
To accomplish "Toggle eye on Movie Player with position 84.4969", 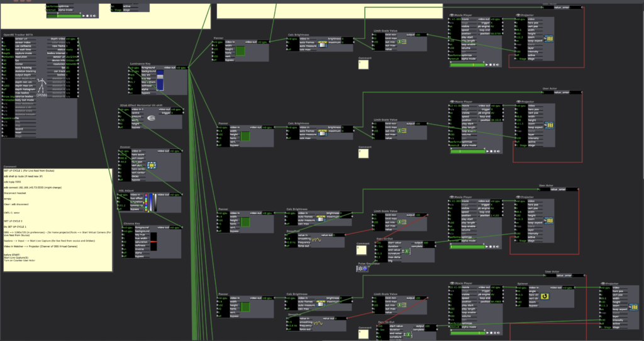I will coord(452,283).
